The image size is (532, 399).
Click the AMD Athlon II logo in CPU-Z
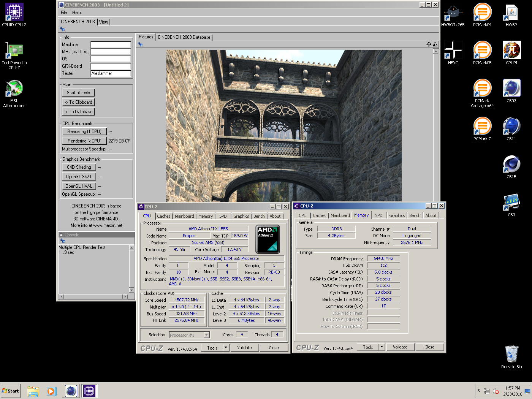(268, 239)
